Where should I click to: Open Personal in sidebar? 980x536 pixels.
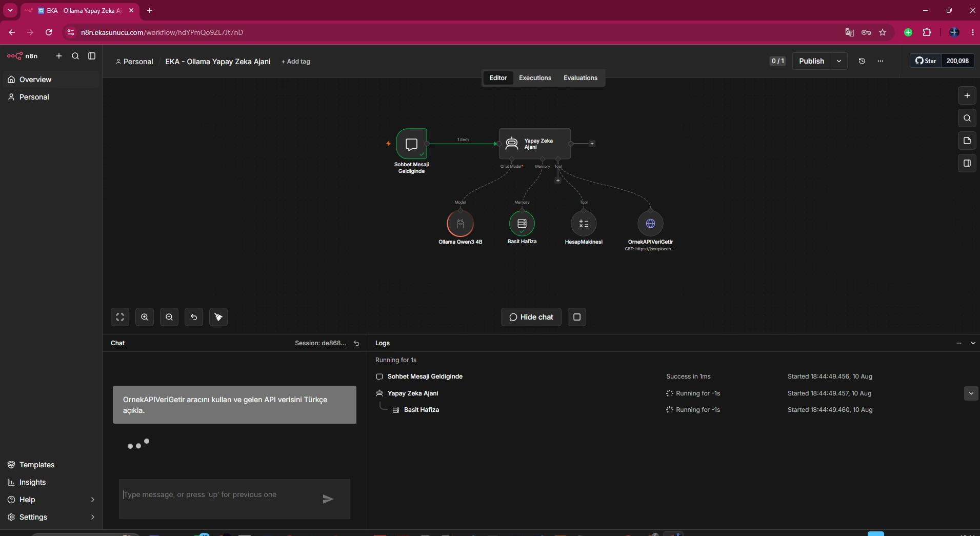coord(50,97)
